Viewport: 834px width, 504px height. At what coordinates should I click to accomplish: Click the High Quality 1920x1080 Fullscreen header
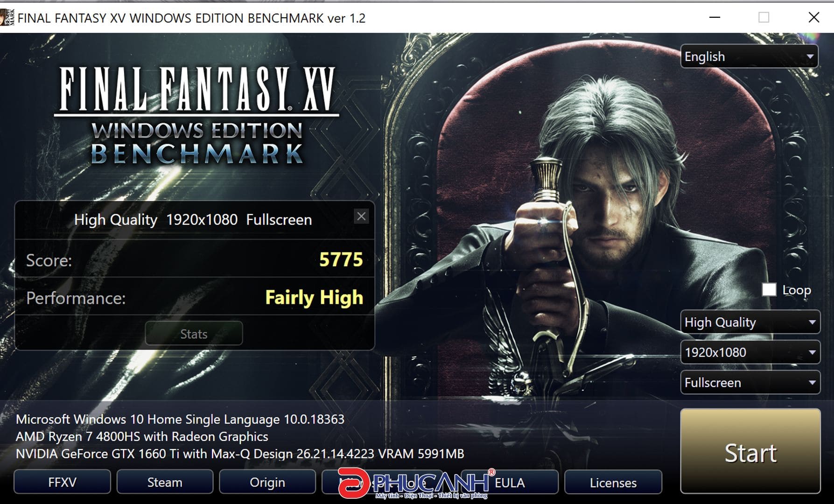(x=193, y=220)
